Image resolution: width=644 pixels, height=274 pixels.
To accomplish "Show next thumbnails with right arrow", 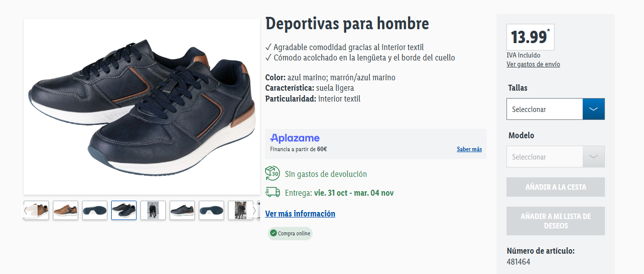I will (255, 211).
